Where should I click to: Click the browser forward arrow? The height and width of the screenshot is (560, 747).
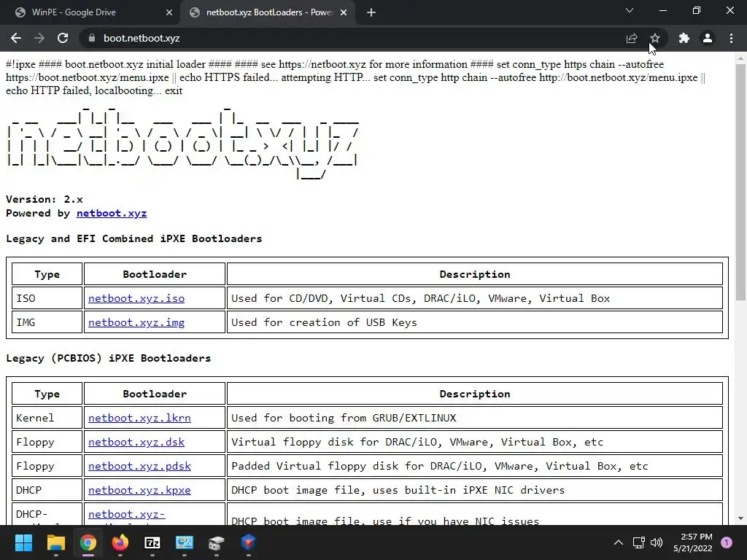(x=39, y=38)
